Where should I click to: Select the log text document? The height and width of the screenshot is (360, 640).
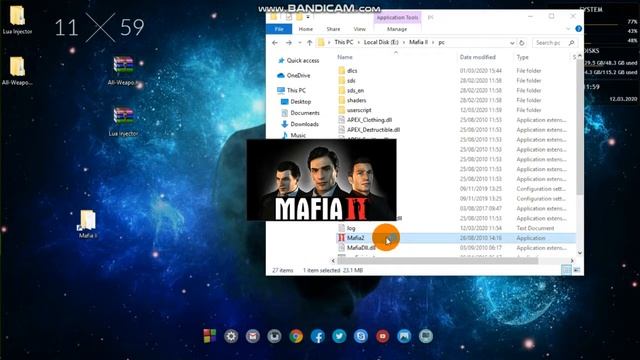pos(351,228)
